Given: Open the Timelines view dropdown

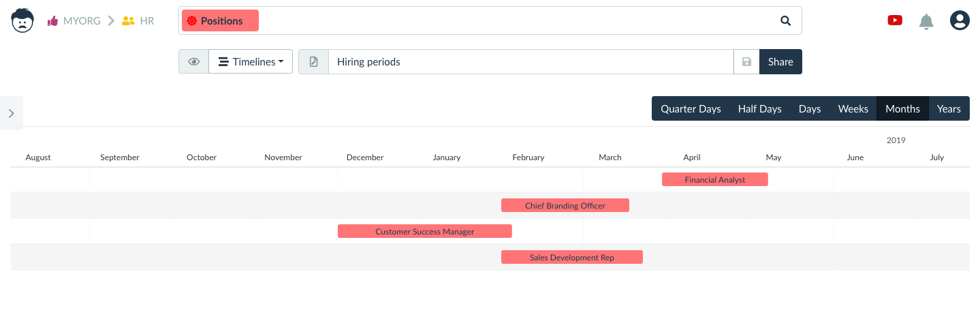Looking at the screenshot, I should pos(251,61).
